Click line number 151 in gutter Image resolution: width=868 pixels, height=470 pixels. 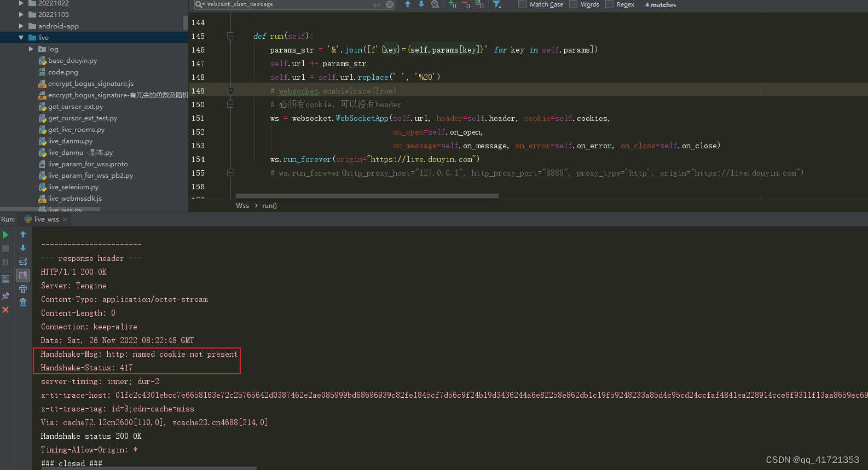(198, 118)
